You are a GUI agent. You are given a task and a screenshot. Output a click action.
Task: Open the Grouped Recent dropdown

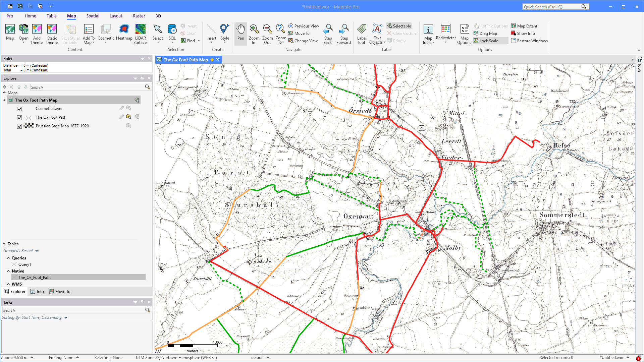[x=37, y=251]
